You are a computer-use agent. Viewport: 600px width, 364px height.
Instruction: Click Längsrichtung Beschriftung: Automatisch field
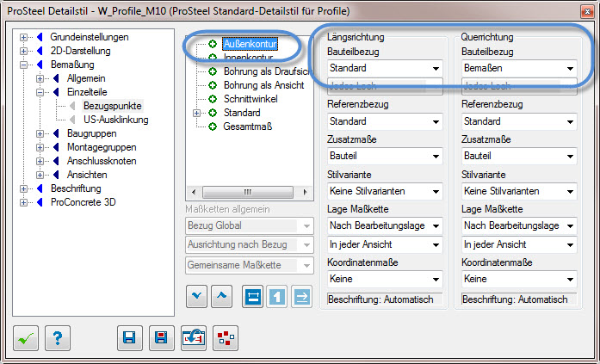click(x=385, y=299)
